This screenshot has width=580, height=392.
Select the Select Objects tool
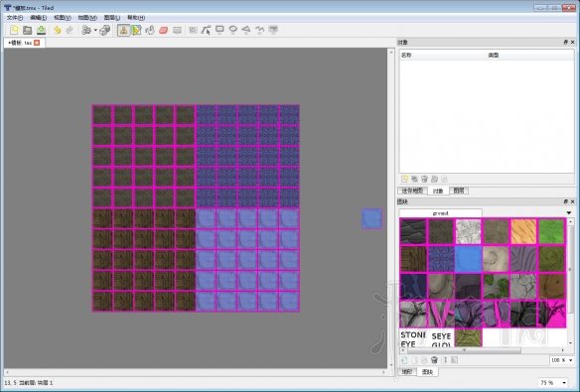[x=193, y=30]
